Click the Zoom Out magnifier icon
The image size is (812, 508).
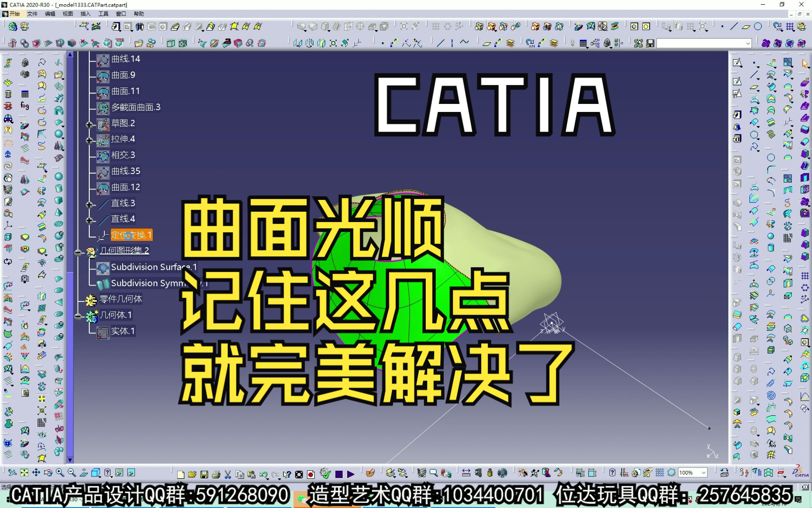tap(72, 473)
